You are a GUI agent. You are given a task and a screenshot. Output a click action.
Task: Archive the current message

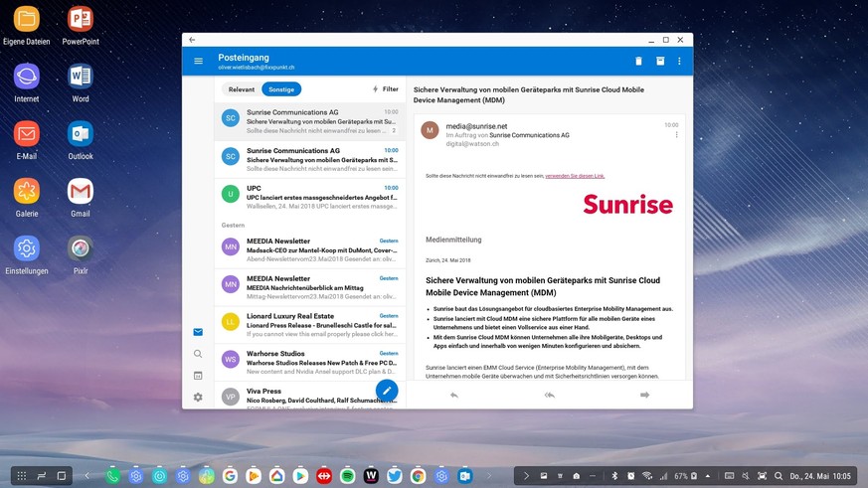point(659,62)
